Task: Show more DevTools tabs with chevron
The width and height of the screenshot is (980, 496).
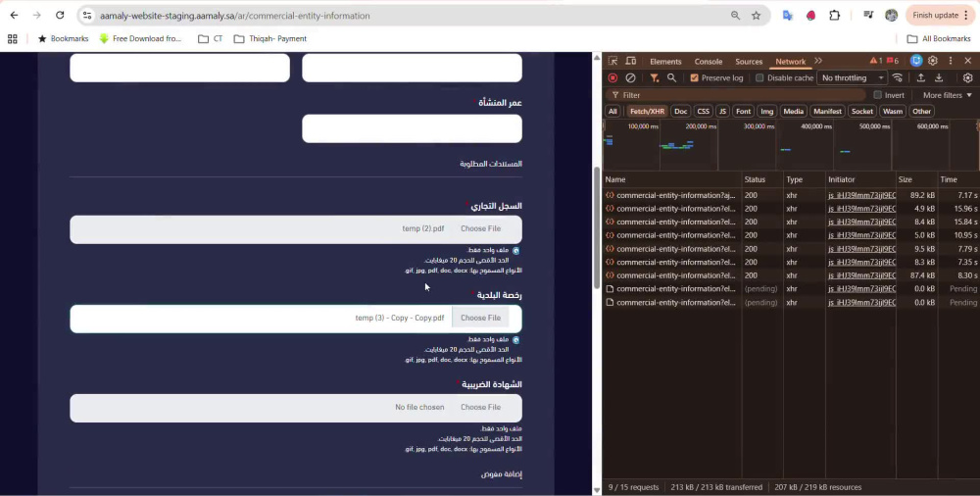Action: pos(818,61)
